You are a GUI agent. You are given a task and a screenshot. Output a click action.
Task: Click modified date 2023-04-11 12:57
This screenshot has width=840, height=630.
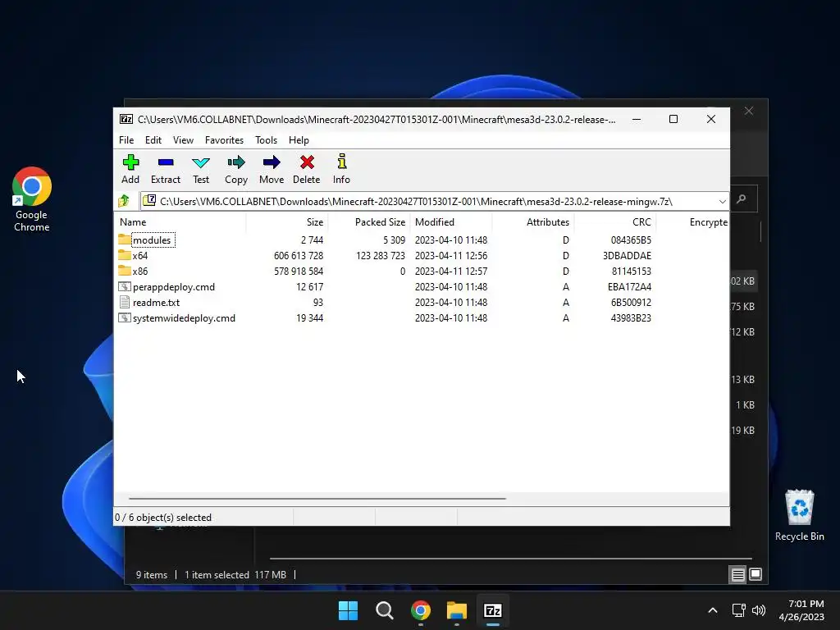pos(451,271)
